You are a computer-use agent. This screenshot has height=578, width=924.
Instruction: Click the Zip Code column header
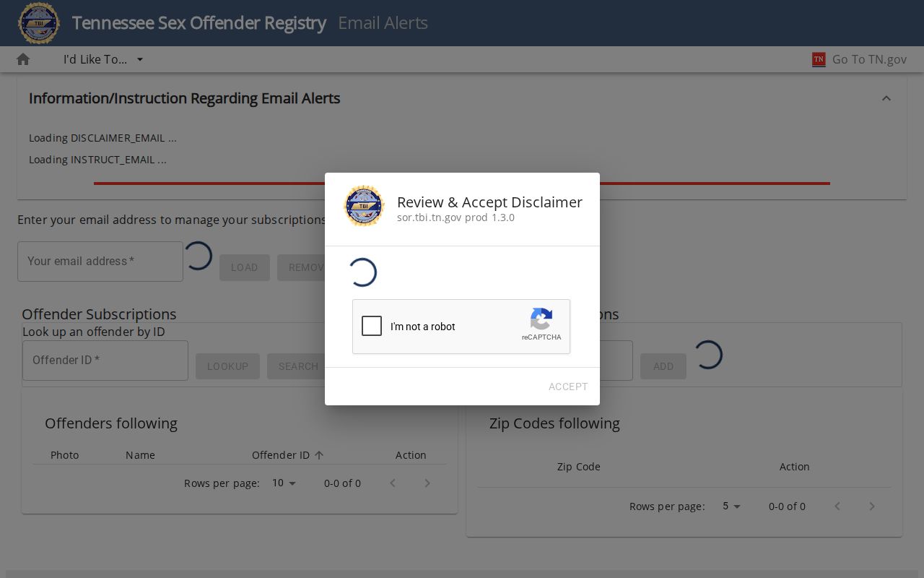coord(579,467)
